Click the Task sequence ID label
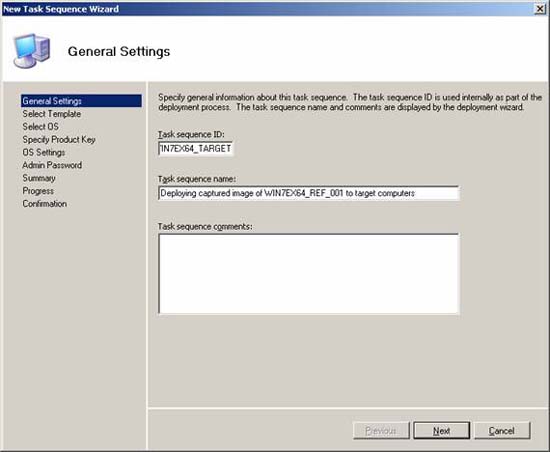 point(191,134)
